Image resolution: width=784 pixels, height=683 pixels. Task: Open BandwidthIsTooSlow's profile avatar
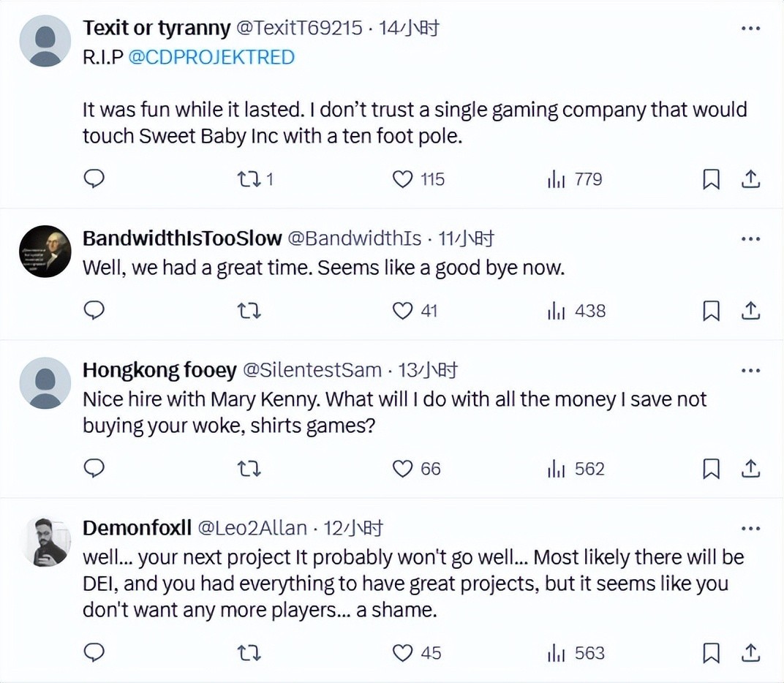(45, 251)
